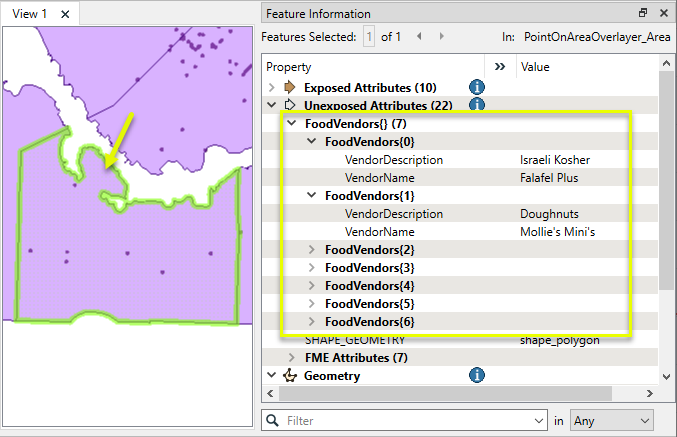Undock the Feature Information panel
Viewport: 677px width, 437px height.
(643, 13)
